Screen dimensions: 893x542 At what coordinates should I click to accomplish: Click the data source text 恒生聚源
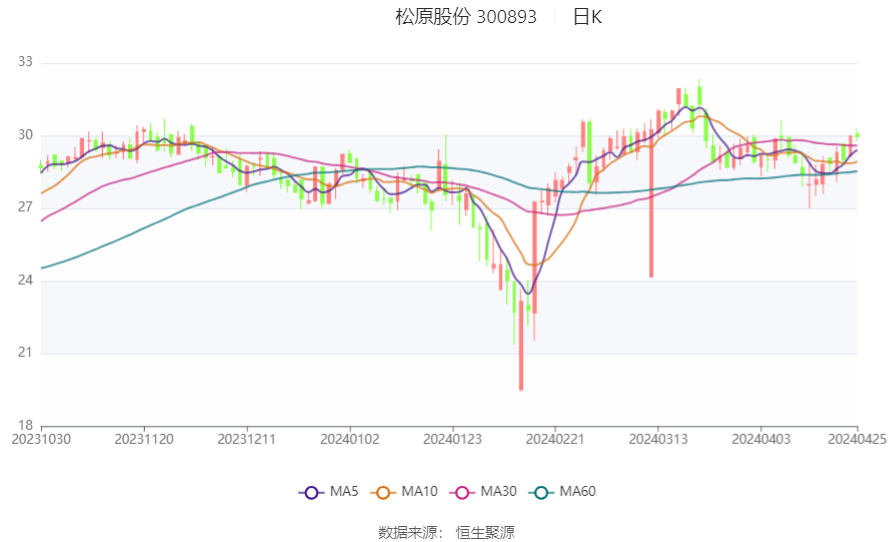tap(485, 532)
